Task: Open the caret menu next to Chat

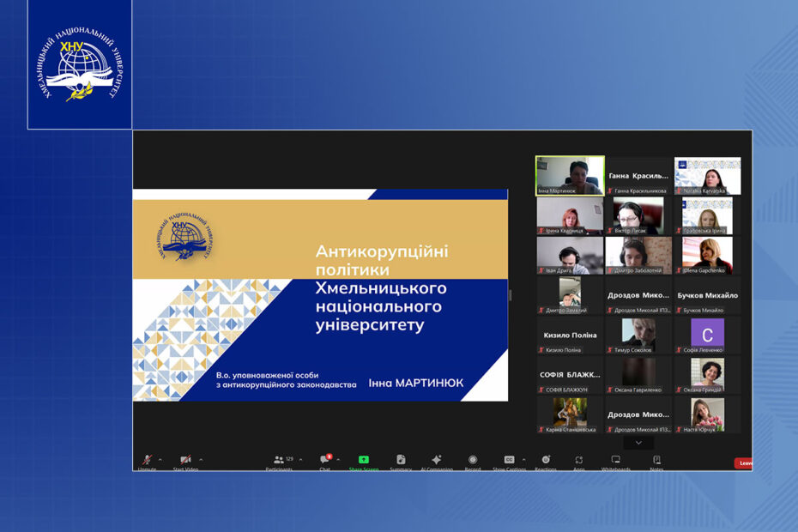Action: [338, 459]
